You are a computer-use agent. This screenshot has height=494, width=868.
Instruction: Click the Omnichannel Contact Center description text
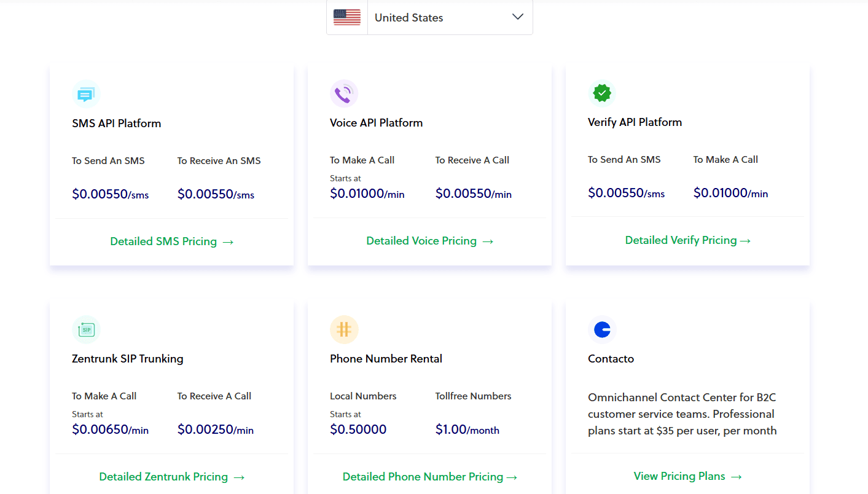[682, 414]
